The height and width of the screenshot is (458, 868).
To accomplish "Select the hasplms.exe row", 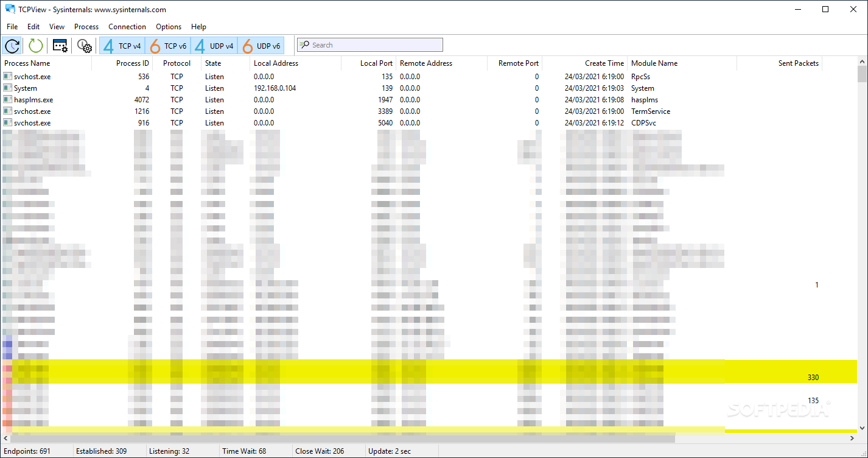I will (x=429, y=100).
